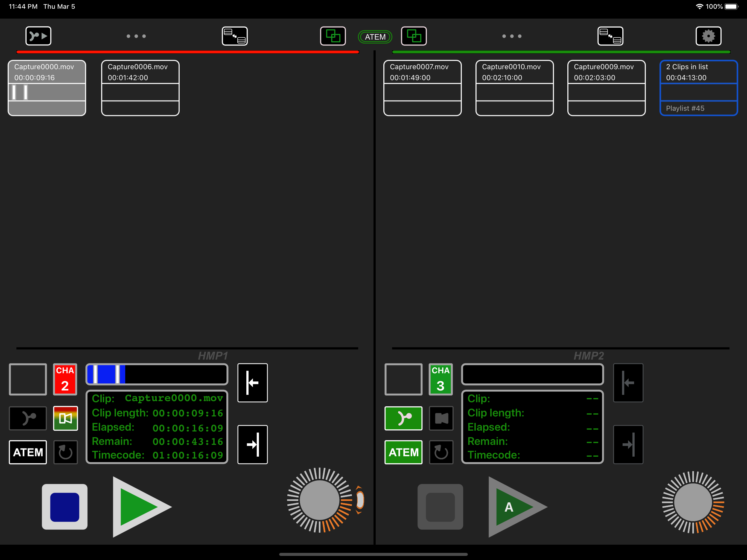Open right panel three-dots menu
747x560 pixels.
(512, 36)
